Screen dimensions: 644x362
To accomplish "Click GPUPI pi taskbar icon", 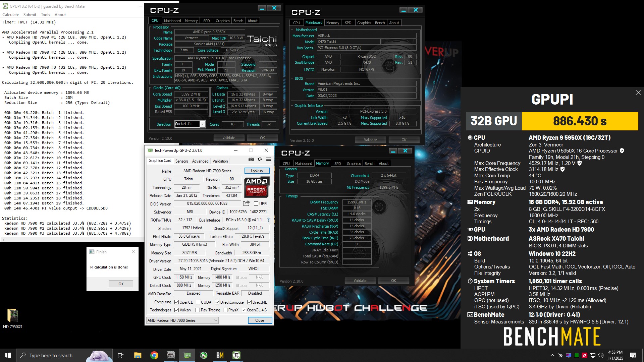I will click(x=236, y=355).
